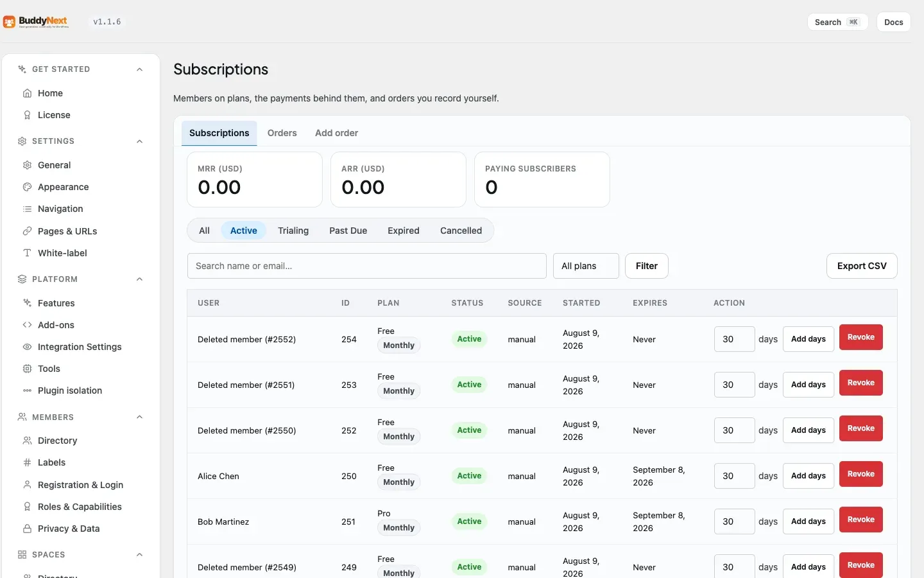Open the Add order tab
Screen dimensions: 924x578
pyautogui.click(x=336, y=133)
